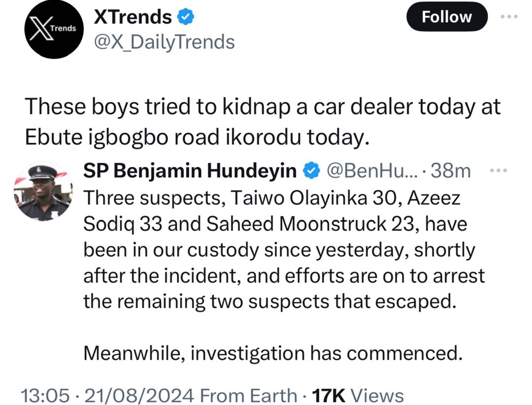Click the 'Ebute igbogbo road ikorodu' line
Viewport: 532px width, 405px height.
(197, 138)
